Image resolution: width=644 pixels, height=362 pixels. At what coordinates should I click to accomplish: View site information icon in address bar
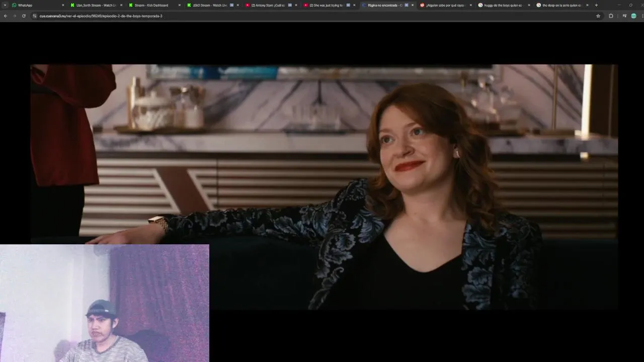tap(35, 16)
